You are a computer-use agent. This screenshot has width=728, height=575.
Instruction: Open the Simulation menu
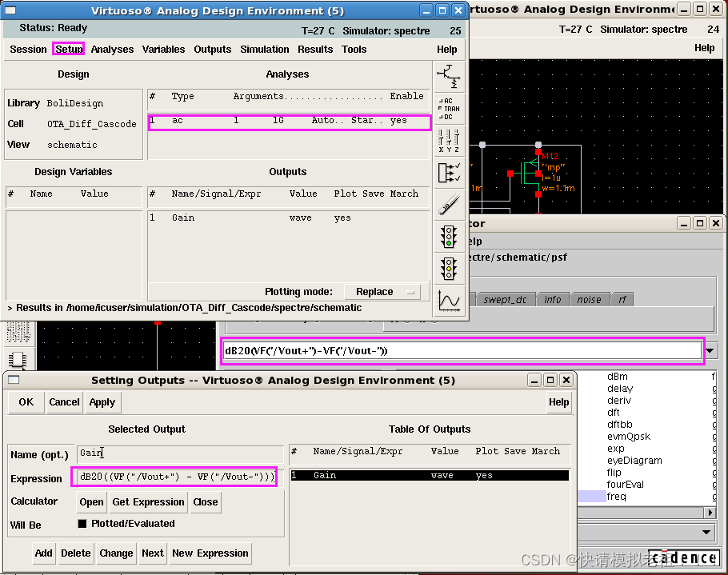[265, 50]
